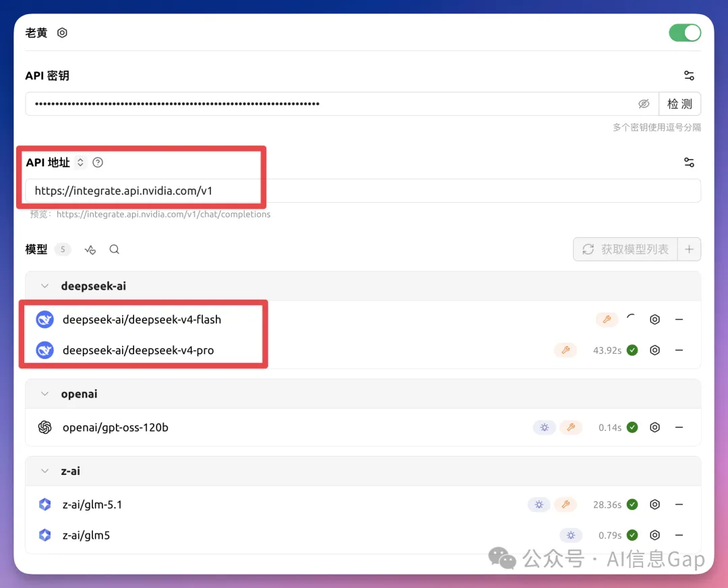The height and width of the screenshot is (588, 728).
Task: Remove the z-ai/glm5 model
Action: [679, 535]
